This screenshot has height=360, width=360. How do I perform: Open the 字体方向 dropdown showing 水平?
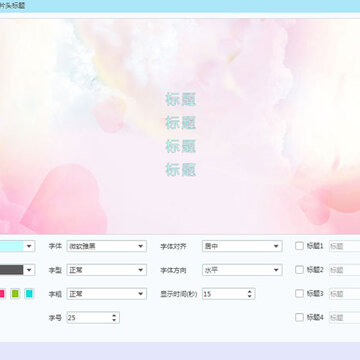[x=242, y=270]
